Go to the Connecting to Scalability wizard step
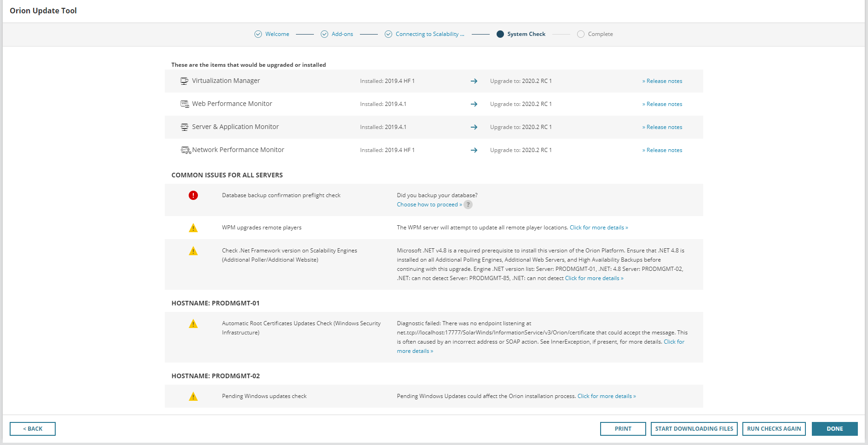Screen dimensions: 868x445 pos(430,34)
